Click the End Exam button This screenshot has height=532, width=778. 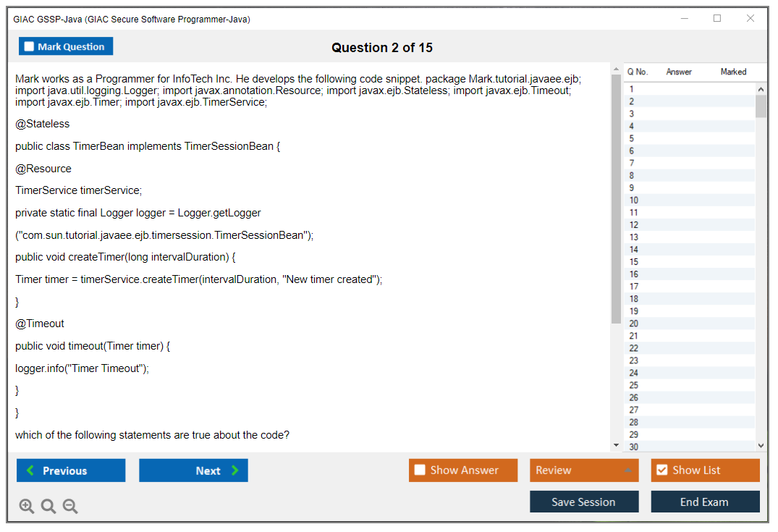[705, 502]
